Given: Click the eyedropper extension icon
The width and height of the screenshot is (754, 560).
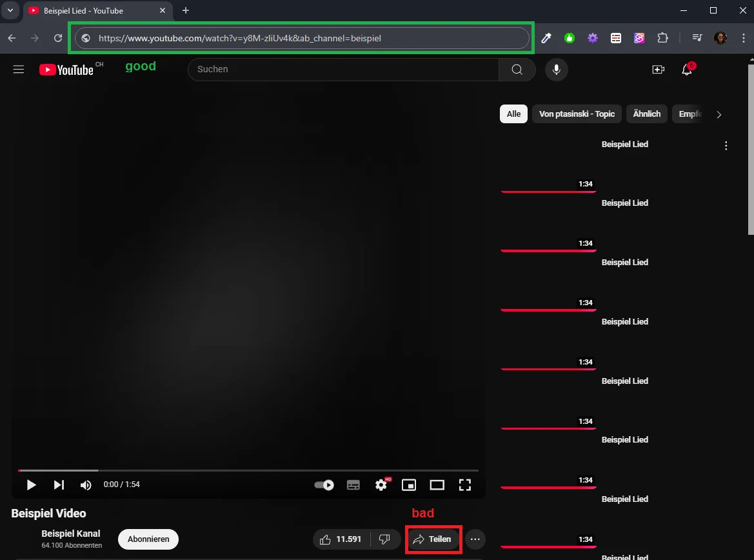Looking at the screenshot, I should click(x=546, y=38).
